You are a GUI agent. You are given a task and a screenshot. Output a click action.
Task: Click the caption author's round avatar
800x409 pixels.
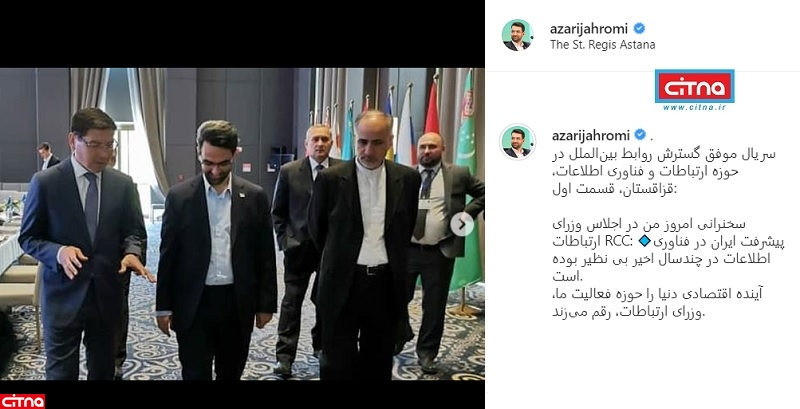click(x=517, y=141)
